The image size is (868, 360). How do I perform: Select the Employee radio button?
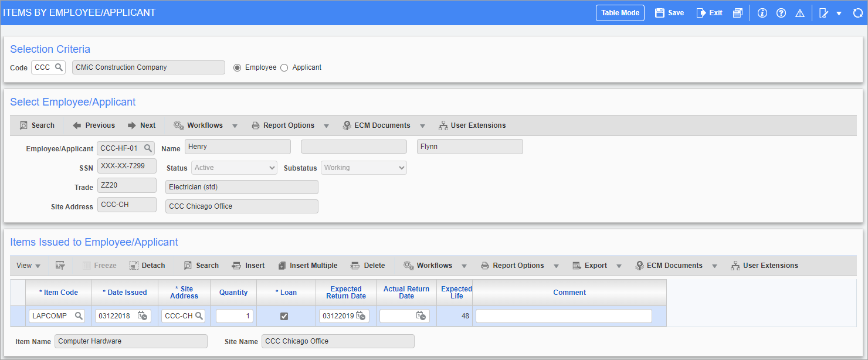237,67
